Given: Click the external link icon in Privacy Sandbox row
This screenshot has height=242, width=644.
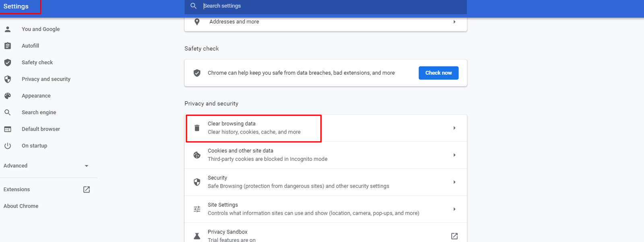Looking at the screenshot, I should (x=454, y=236).
